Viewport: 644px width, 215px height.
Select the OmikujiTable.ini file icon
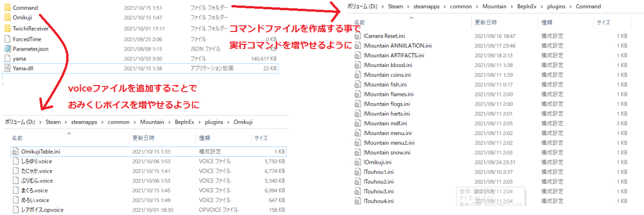[x=15, y=152]
